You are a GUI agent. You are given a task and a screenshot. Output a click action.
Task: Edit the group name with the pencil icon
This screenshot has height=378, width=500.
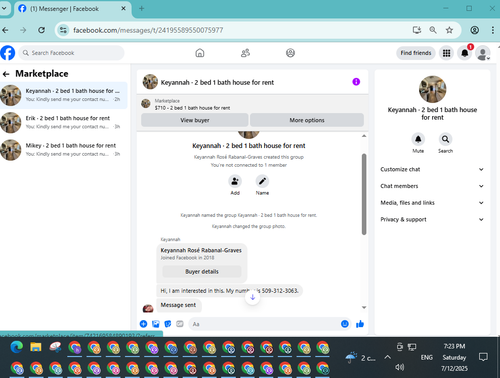(x=262, y=181)
